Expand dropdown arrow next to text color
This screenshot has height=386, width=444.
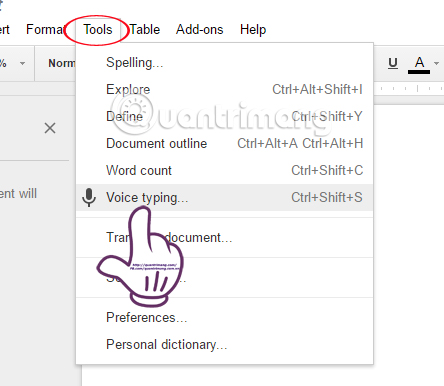[x=436, y=63]
